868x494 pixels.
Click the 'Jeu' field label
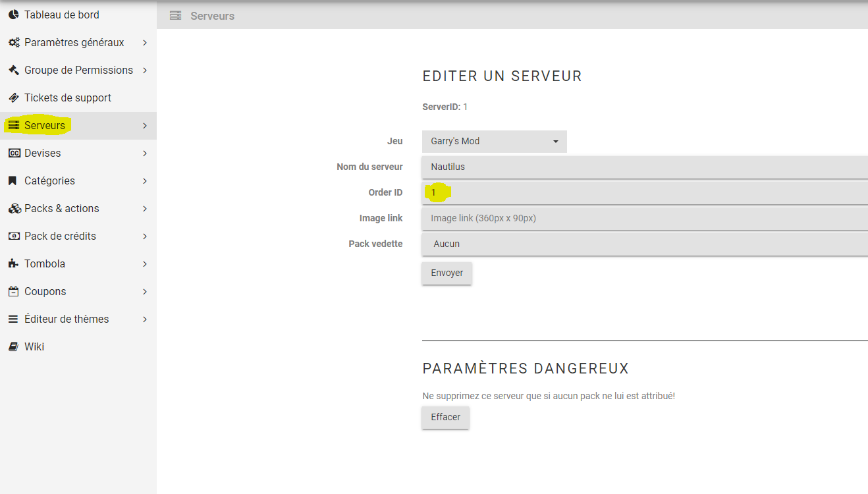395,141
